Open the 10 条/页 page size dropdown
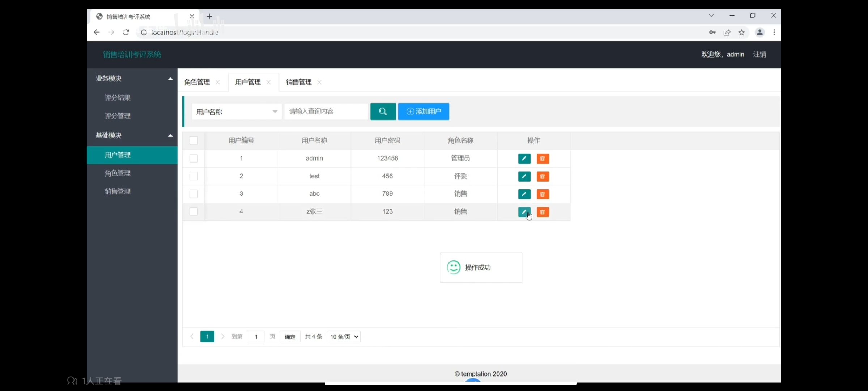Viewport: 868px width, 391px height. [344, 337]
